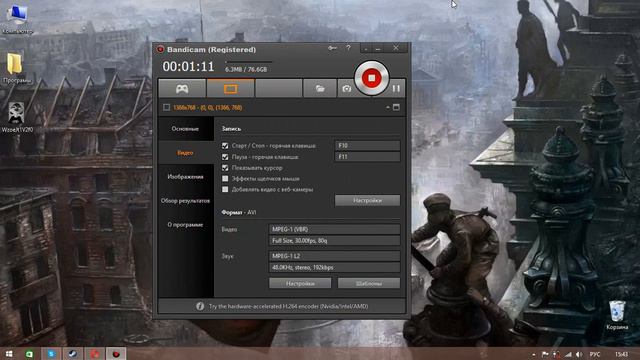This screenshot has width=640, height=360.
Task: Toggle the checkbox beside 1366x768 resolution text
Action: click(167, 107)
